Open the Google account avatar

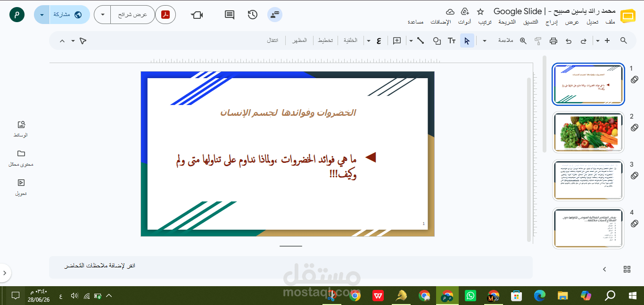click(x=17, y=15)
